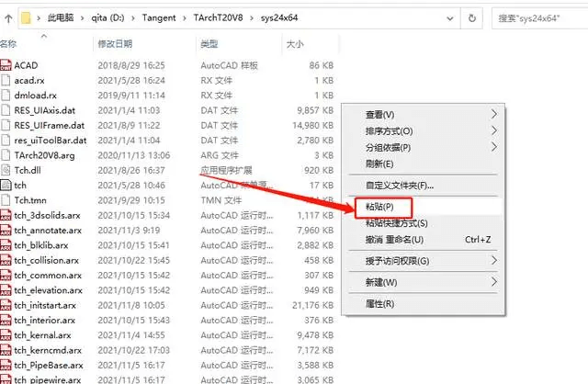Click the search sys24x64 input box

click(542, 17)
